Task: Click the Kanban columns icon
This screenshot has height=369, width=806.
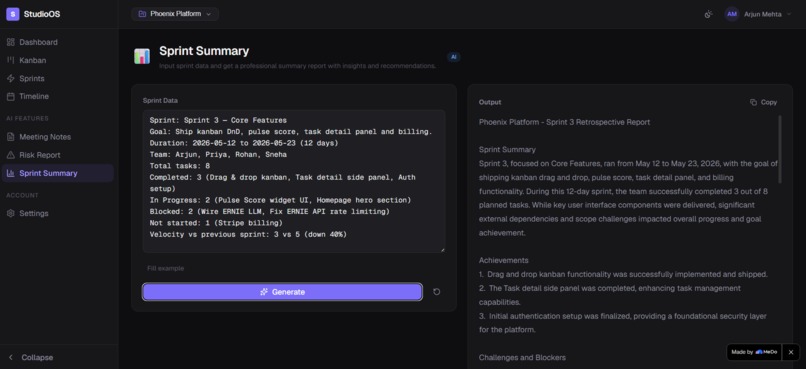Action: (10, 60)
